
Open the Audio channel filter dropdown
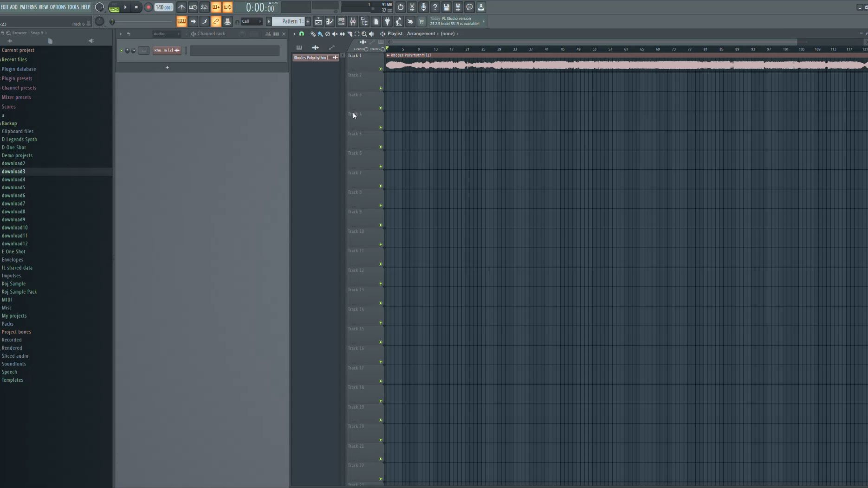pos(167,34)
